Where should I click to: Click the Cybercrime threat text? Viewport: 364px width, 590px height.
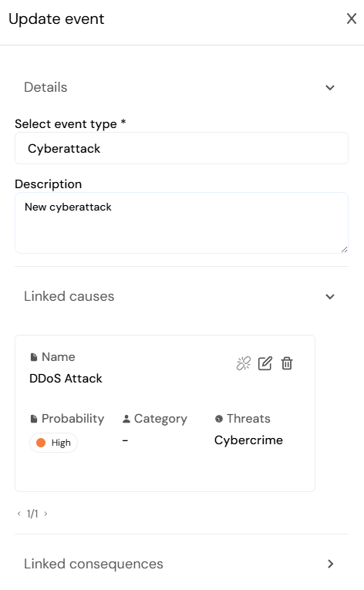(x=248, y=440)
